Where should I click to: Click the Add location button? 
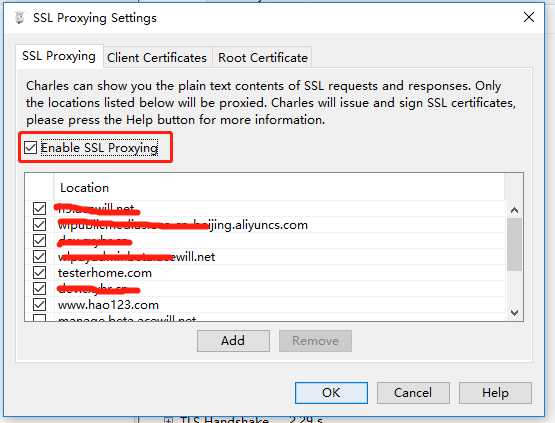pos(233,341)
